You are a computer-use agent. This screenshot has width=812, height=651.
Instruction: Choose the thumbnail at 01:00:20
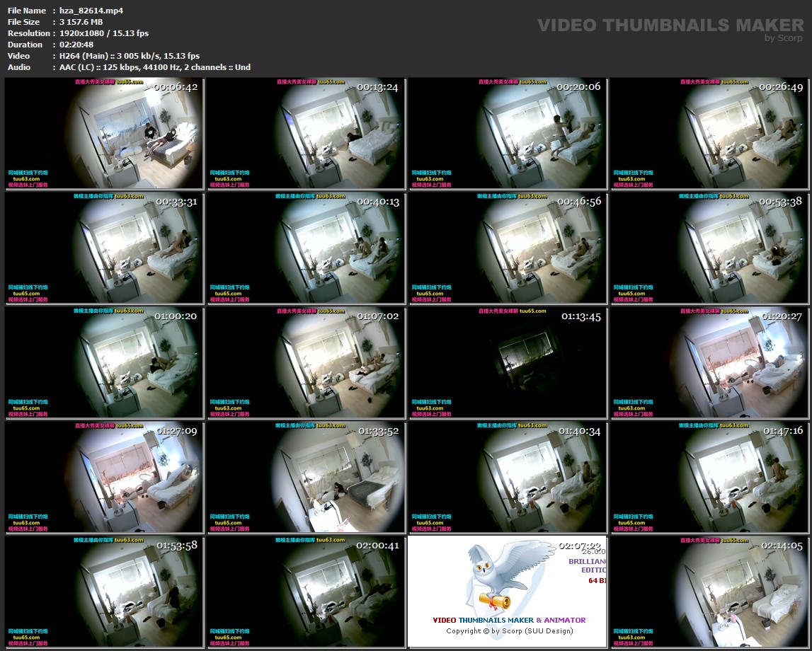tap(104, 363)
